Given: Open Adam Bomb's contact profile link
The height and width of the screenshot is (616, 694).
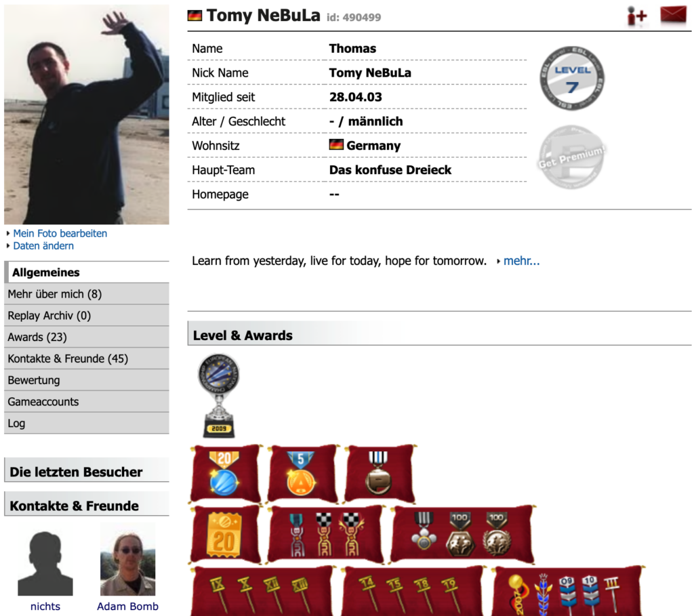Looking at the screenshot, I should 127,607.
